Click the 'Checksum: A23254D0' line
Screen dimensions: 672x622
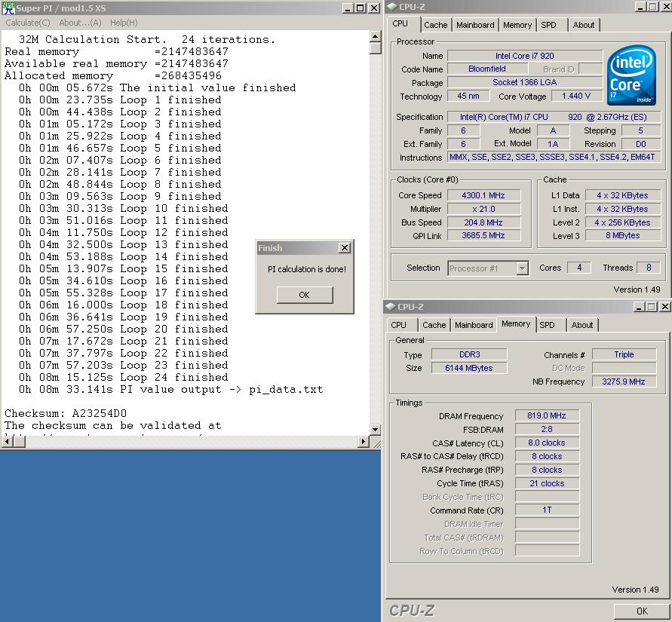(66, 413)
